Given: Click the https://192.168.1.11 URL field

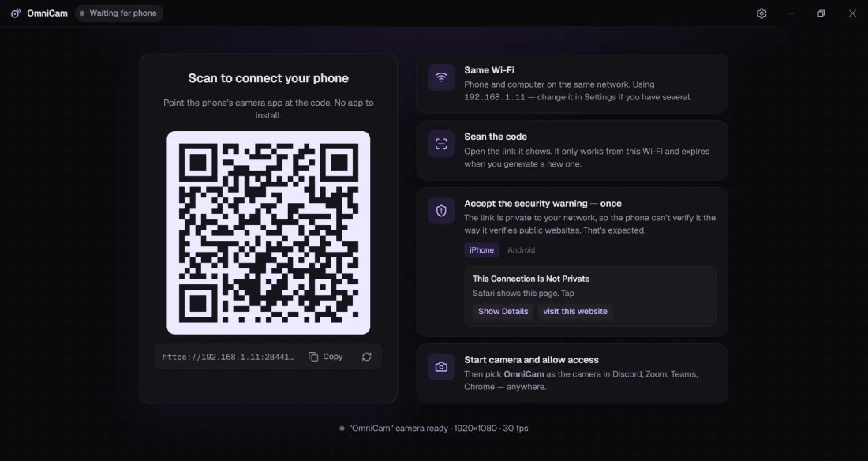Looking at the screenshot, I should click(x=228, y=357).
